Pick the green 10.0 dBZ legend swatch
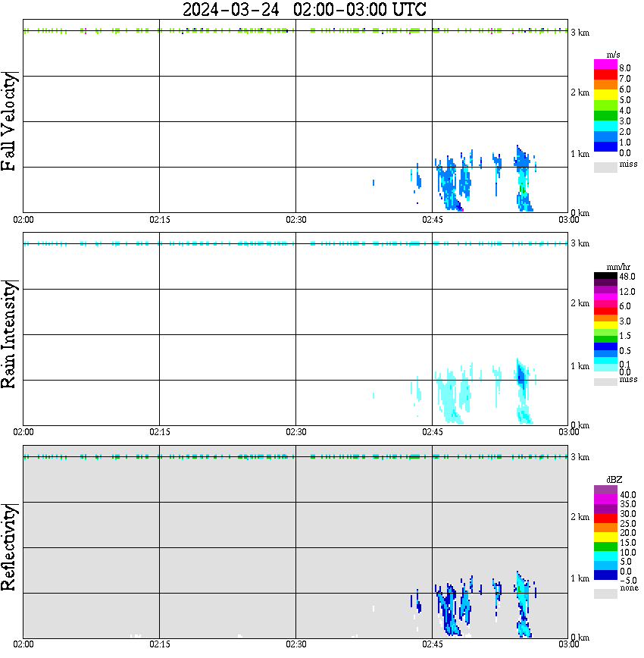The height and width of the screenshot is (658, 644). tap(605, 547)
